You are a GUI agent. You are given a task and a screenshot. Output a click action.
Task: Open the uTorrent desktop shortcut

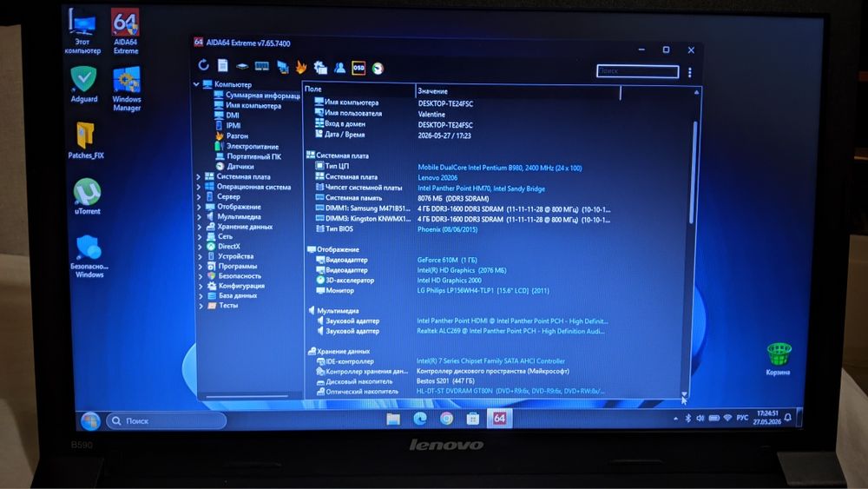(88, 196)
